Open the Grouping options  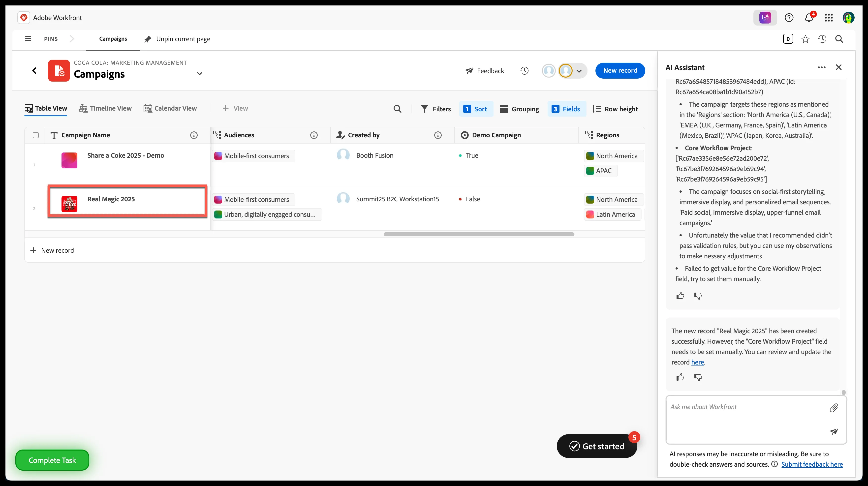pos(520,109)
